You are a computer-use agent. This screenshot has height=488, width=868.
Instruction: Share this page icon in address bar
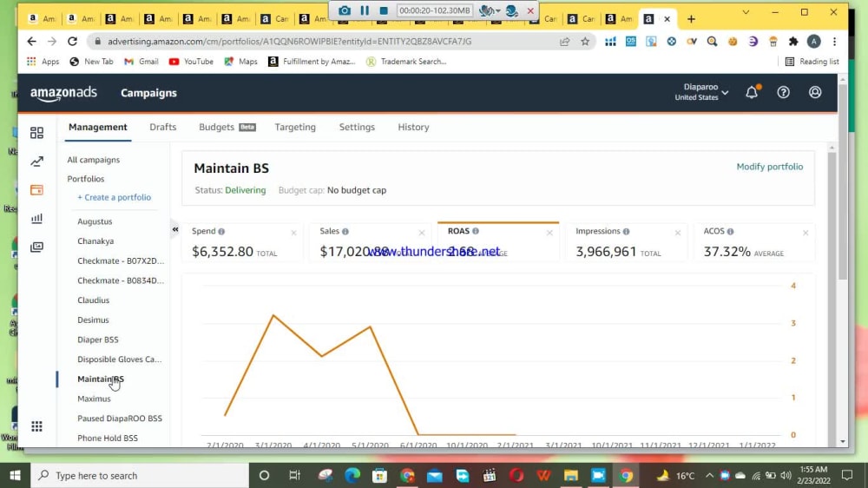point(565,42)
